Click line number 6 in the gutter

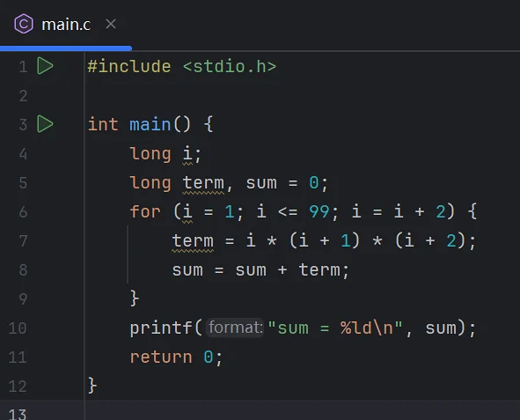[x=23, y=211]
